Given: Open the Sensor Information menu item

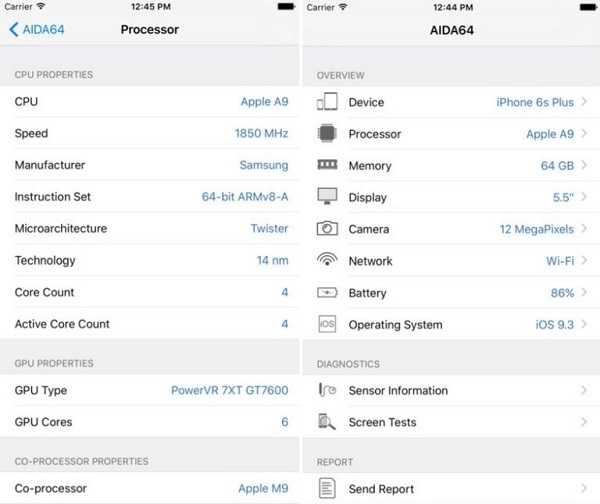Looking at the screenshot, I should pyautogui.click(x=398, y=390).
